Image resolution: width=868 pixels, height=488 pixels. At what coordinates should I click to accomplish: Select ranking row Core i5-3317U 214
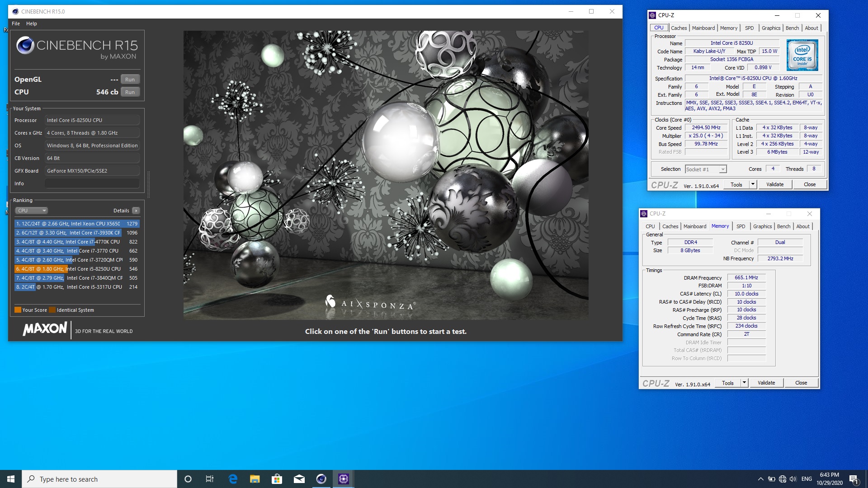click(x=77, y=287)
